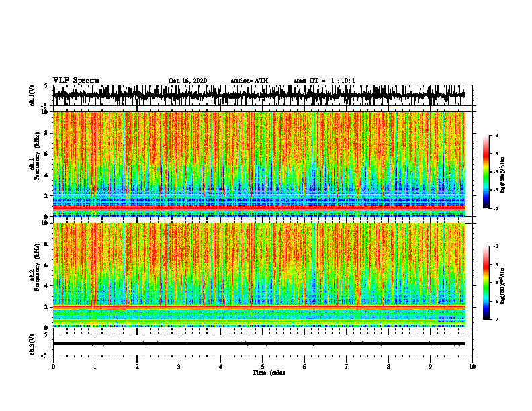Screen dimensions: 532x411
Task: Click the "7" tick on the time axis
Action: [347, 367]
